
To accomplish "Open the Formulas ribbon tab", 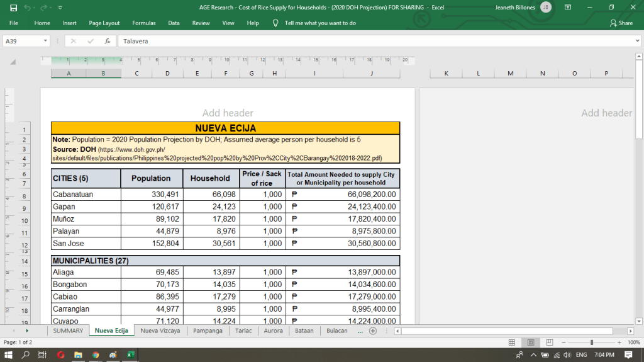I will (143, 23).
